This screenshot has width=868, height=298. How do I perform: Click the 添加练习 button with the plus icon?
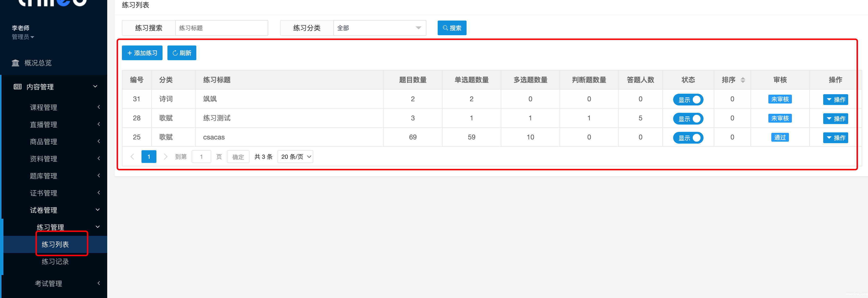pyautogui.click(x=142, y=53)
